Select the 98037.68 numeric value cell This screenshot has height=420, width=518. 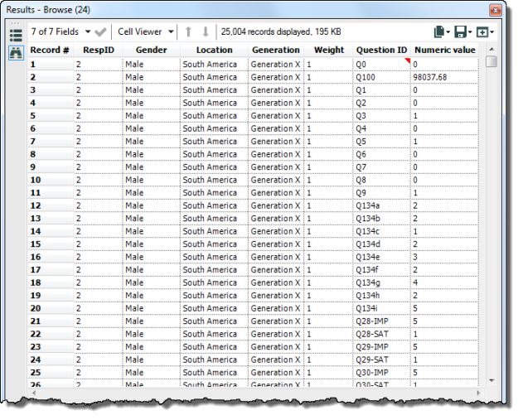[x=445, y=77]
